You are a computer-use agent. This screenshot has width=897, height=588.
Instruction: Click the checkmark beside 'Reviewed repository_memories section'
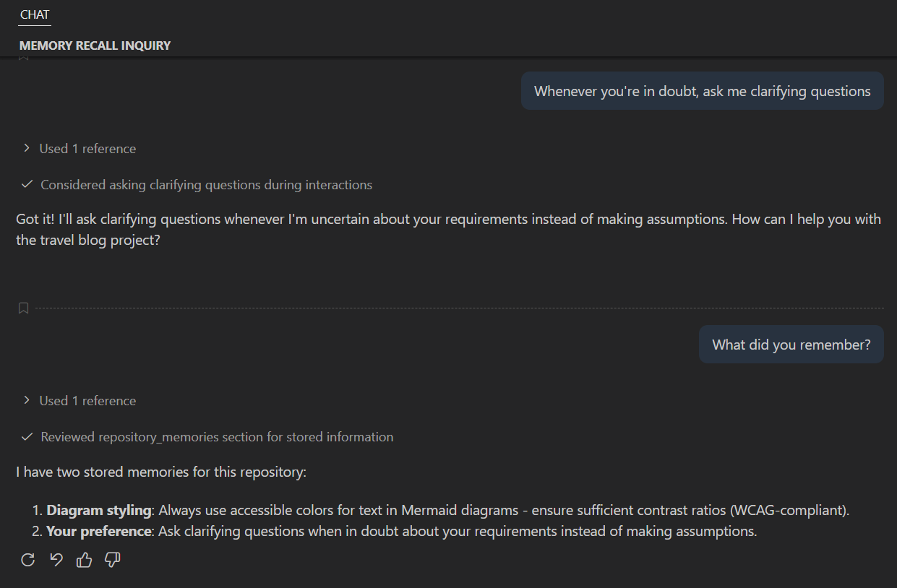27,437
